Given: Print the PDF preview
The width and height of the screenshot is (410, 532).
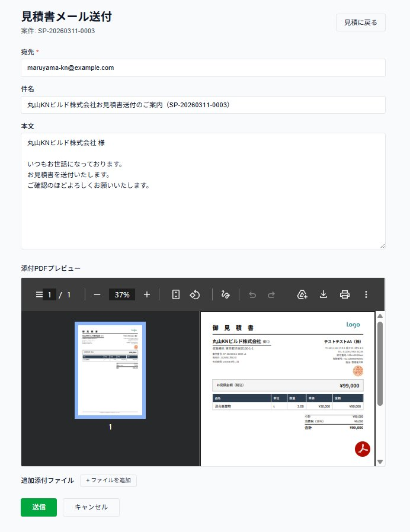Looking at the screenshot, I should tap(344, 294).
